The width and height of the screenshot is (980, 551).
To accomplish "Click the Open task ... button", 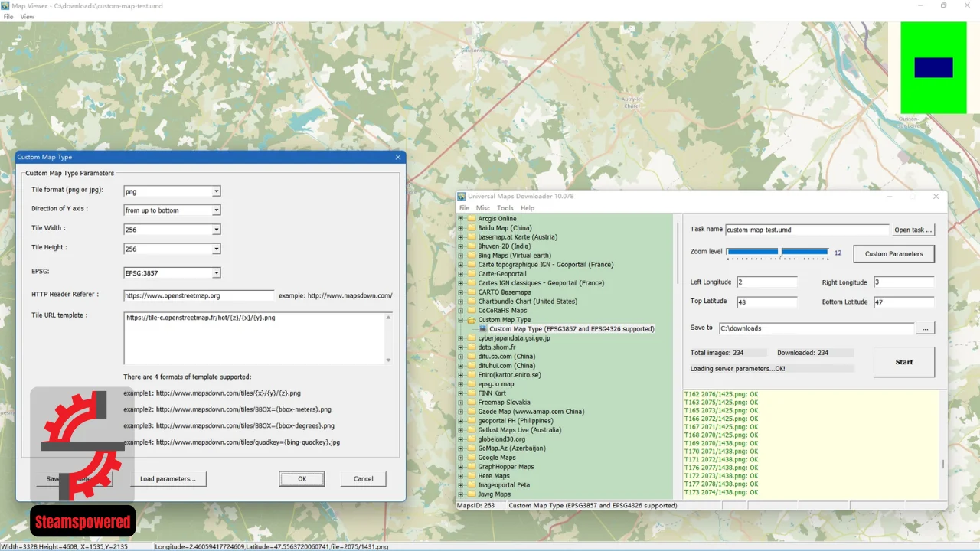I will 913,230.
